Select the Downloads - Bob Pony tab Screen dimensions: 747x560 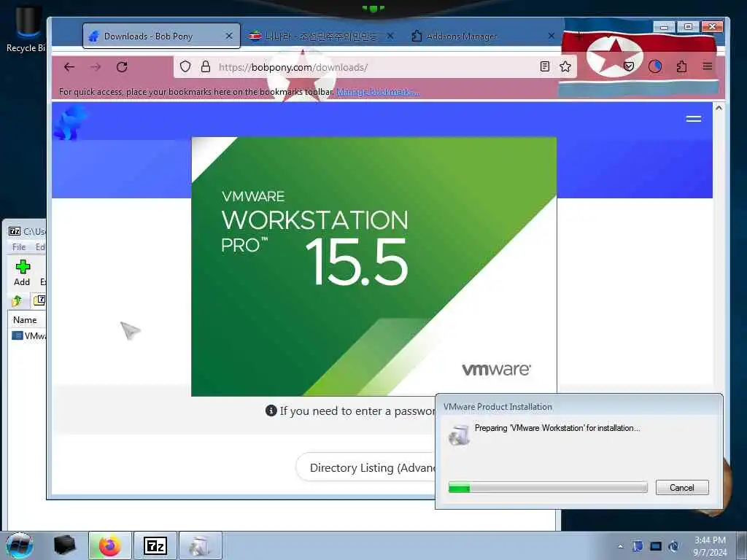161,36
